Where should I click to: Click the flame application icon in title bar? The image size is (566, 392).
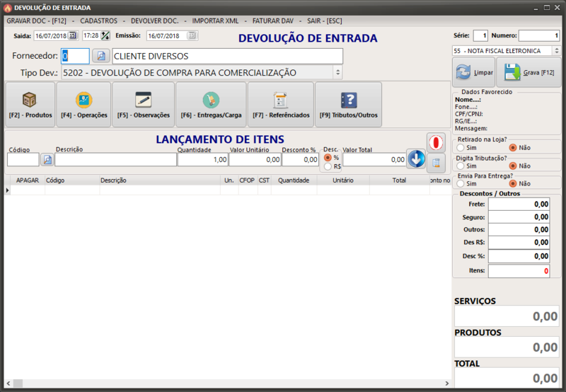tap(8, 8)
